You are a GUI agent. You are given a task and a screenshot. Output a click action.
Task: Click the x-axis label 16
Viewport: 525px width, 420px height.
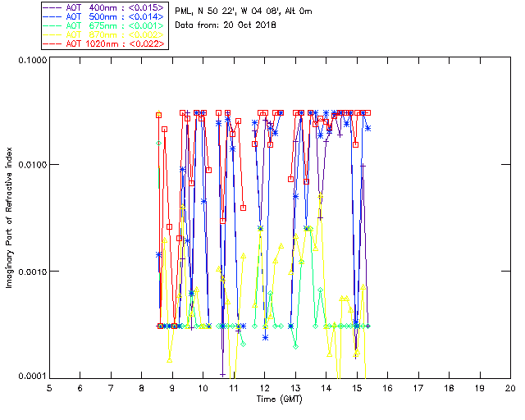387,388
